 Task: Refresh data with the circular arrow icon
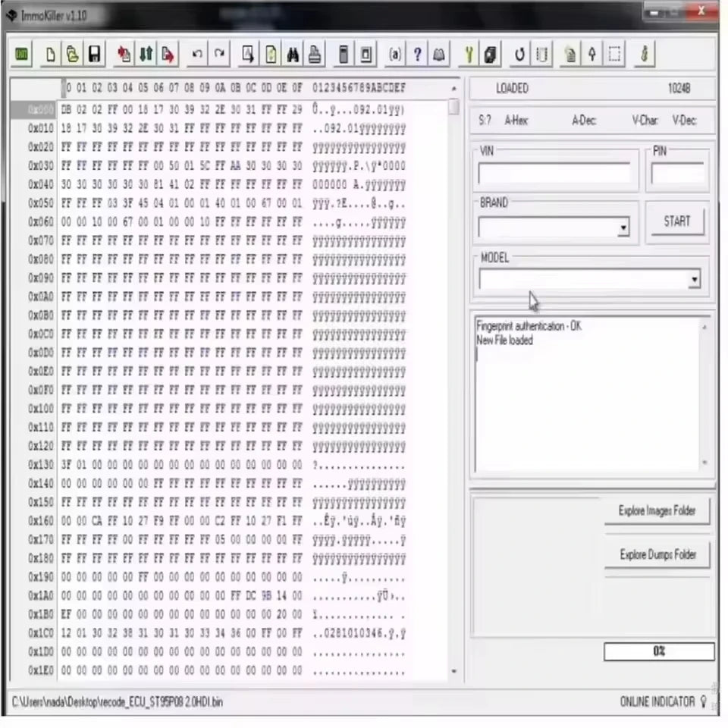point(519,54)
